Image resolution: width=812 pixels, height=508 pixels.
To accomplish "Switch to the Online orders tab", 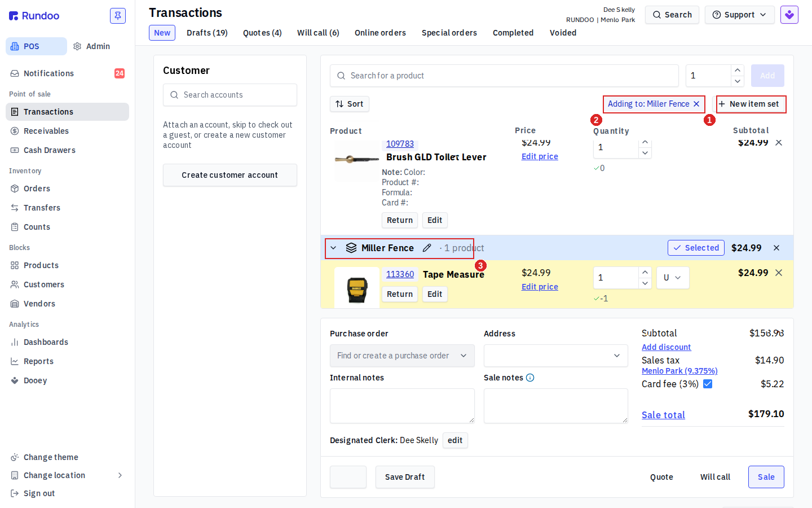I will [x=380, y=33].
